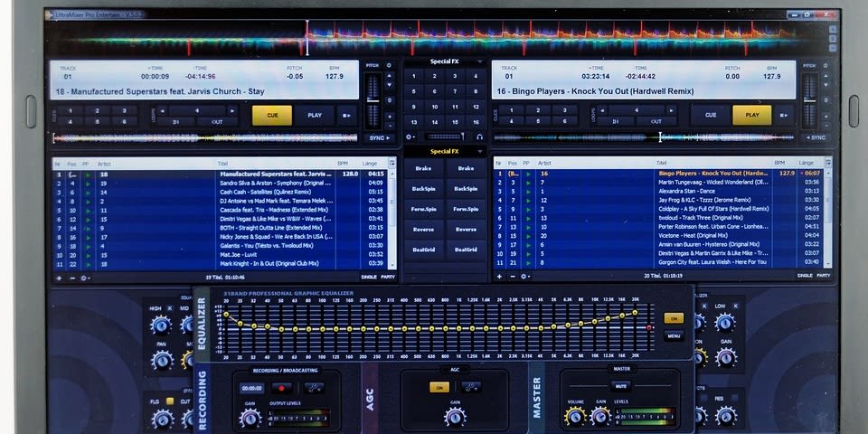Sort left playlist by BPM column header
Image resolution: width=868 pixels, height=434 pixels.
click(343, 164)
